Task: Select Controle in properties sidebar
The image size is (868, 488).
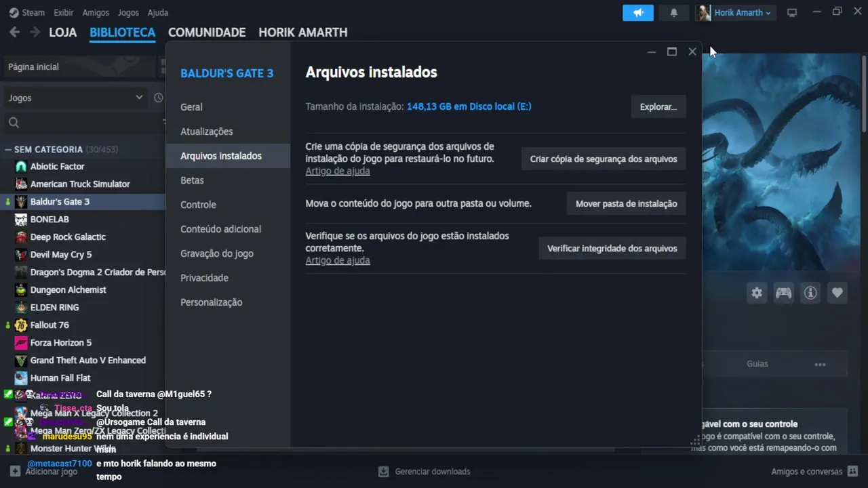Action: click(228, 205)
